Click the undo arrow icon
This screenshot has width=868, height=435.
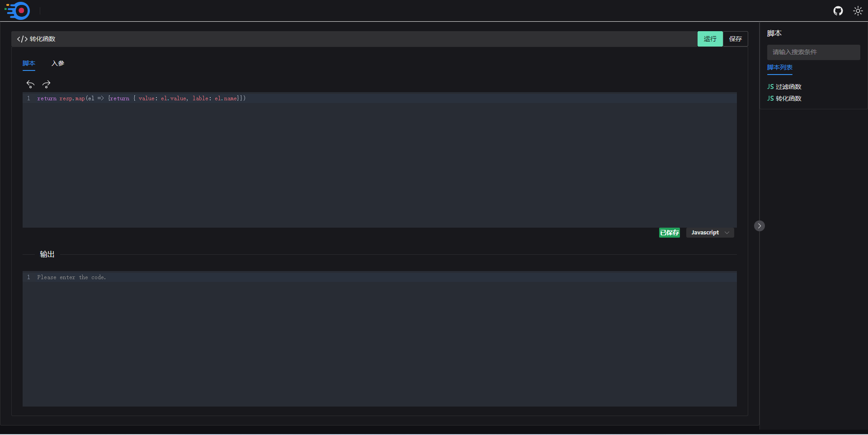click(x=30, y=84)
